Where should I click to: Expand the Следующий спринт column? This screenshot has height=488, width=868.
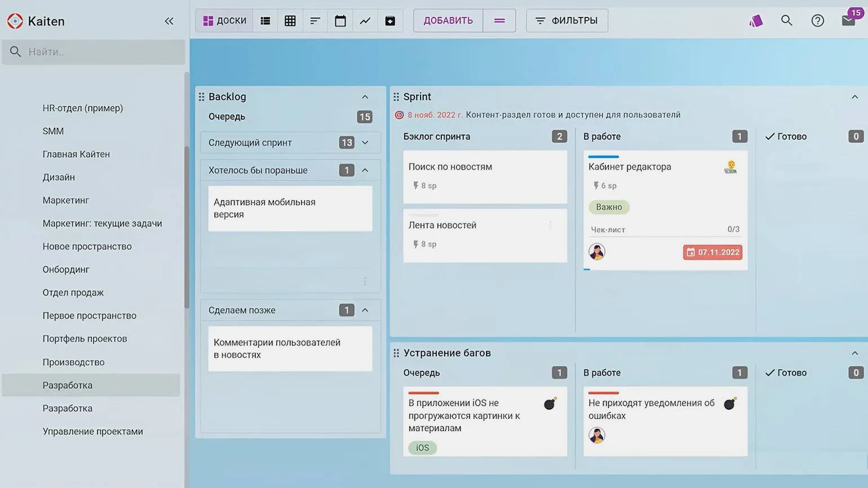coord(365,143)
